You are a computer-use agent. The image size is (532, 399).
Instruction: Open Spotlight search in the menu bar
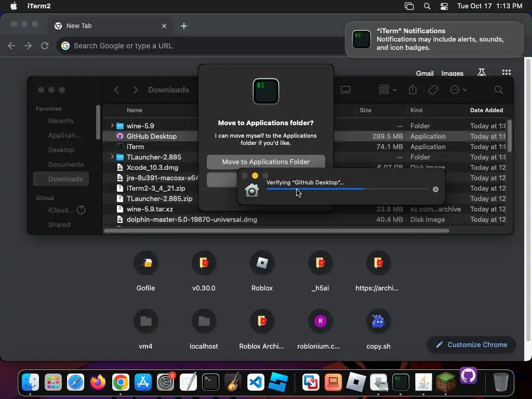[x=427, y=6]
